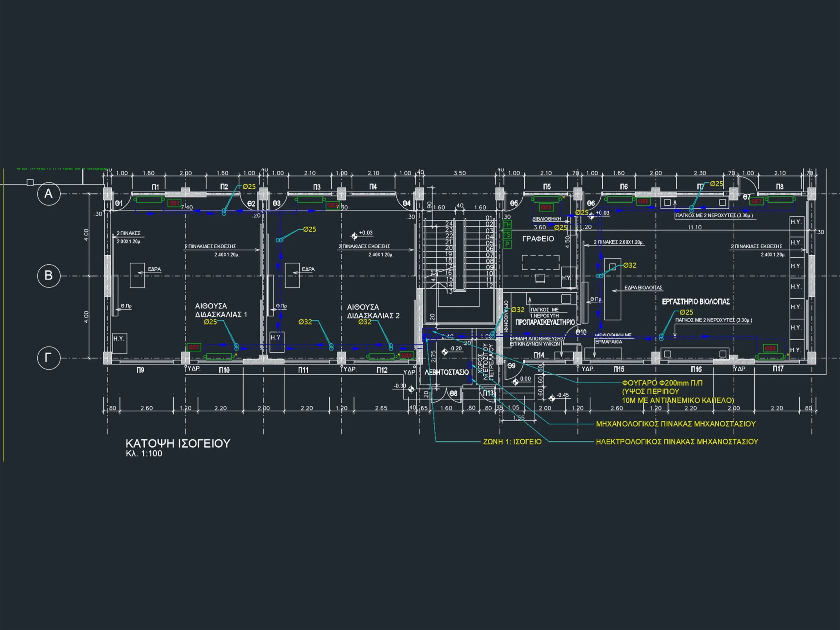840x630 pixels.
Task: Select the ΖΩΝΗ 1: ΙΣΟΓΕΙΟ yellow label
Action: 512,442
